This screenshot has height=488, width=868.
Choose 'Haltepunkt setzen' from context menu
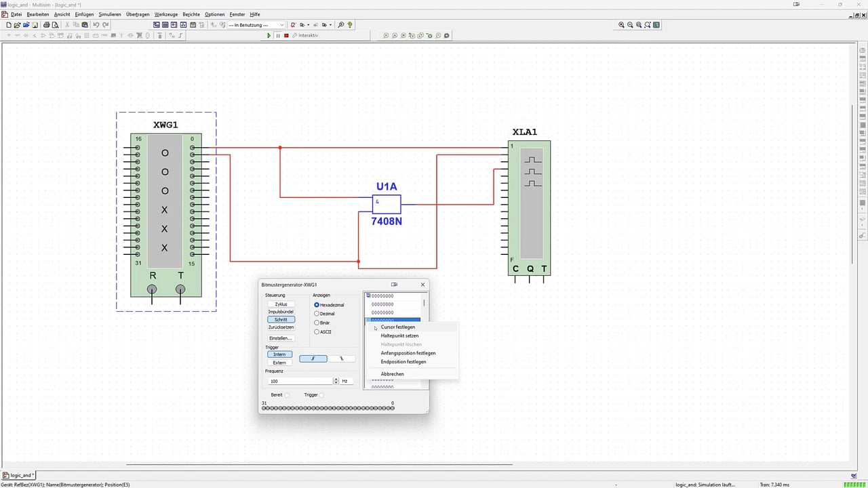coord(399,335)
